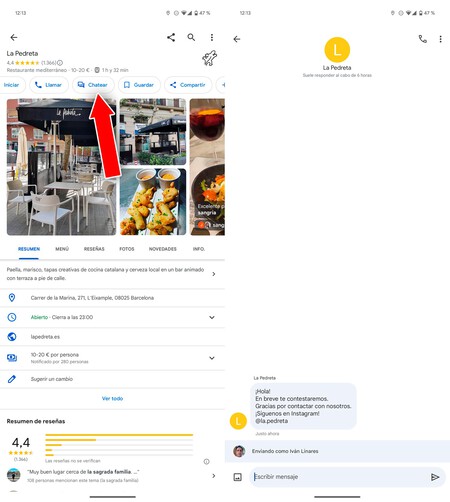
Task: Open search with the magnifier icon
Action: pos(191,37)
